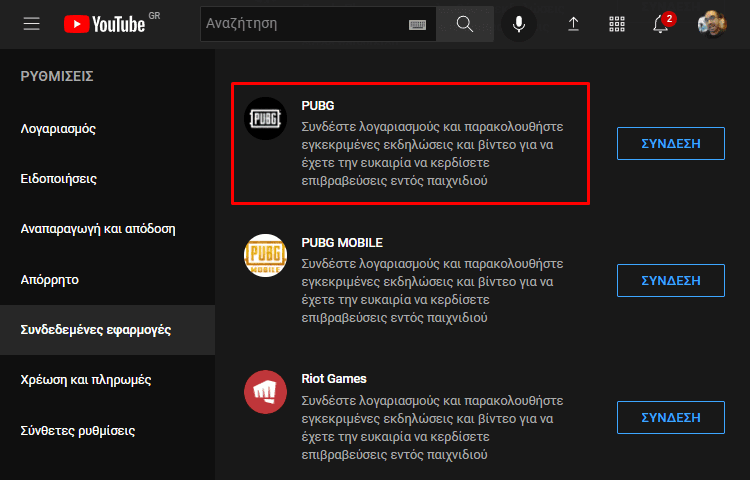Viewport: 750px width, 480px height.
Task: Click the description text under PUBG MOBILE
Action: pyautogui.click(x=432, y=291)
